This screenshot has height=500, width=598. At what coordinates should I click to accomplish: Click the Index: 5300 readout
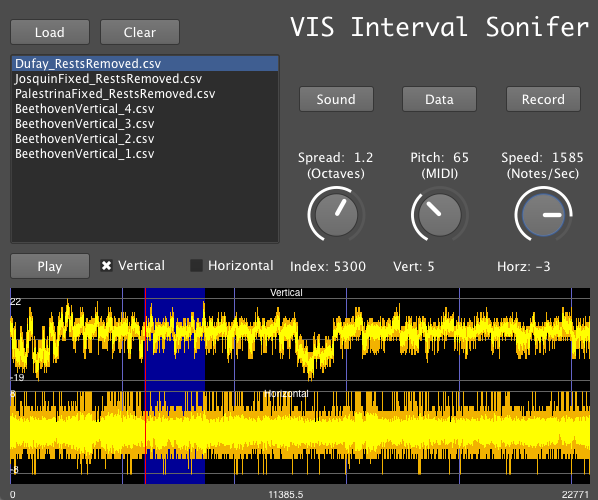coord(328,266)
